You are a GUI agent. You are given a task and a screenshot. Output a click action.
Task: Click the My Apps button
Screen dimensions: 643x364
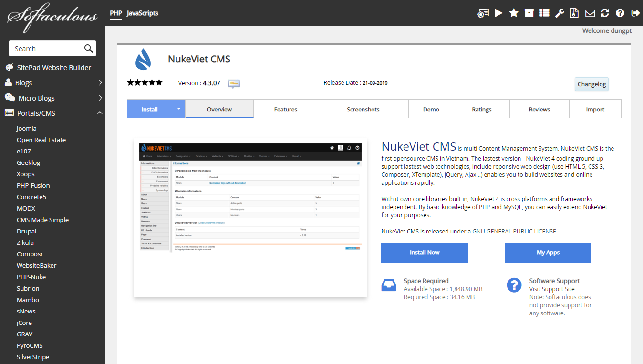[548, 253]
